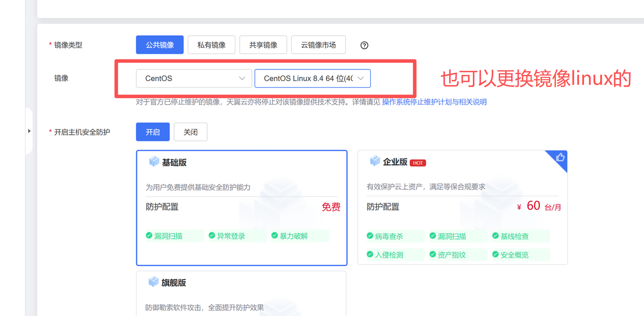Image resolution: width=644 pixels, height=316 pixels.
Task: Click the 为用户免费提供基础安全防护能力 description
Action: [x=198, y=187]
